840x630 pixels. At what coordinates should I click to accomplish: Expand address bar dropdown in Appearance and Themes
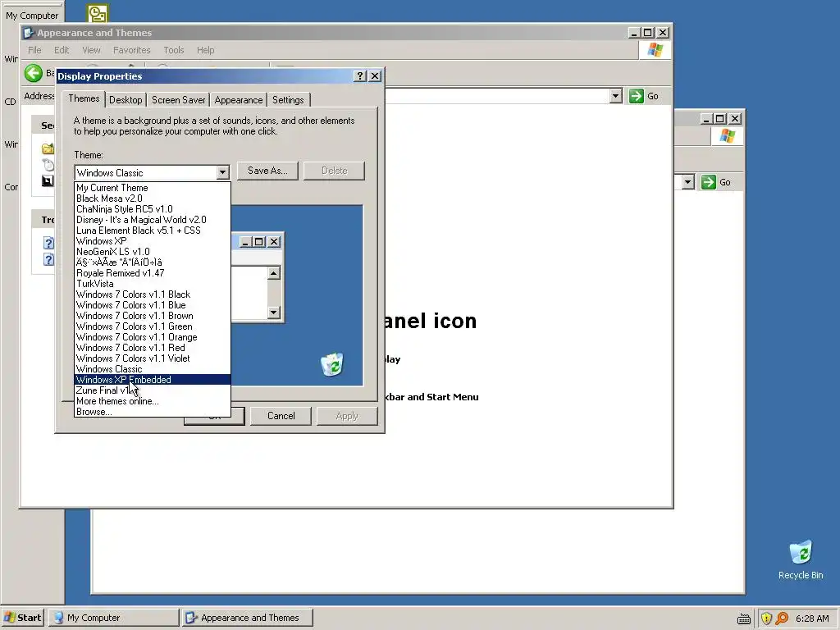point(615,96)
